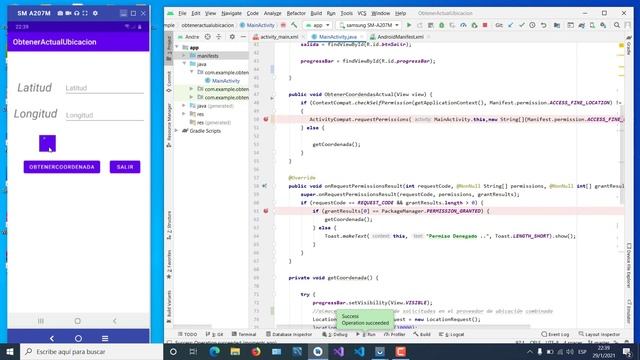This screenshot has width=640, height=360.
Task: Click Git update project arrow icon
Action: click(x=510, y=25)
